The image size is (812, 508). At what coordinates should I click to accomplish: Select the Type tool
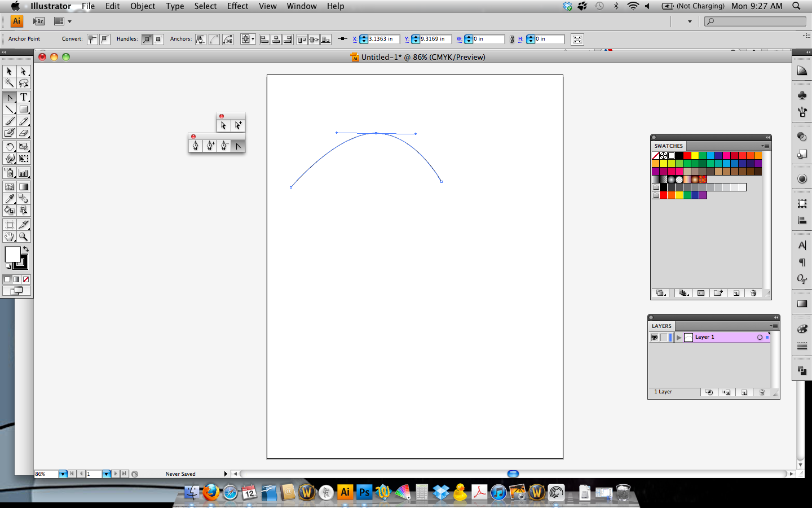tap(23, 97)
